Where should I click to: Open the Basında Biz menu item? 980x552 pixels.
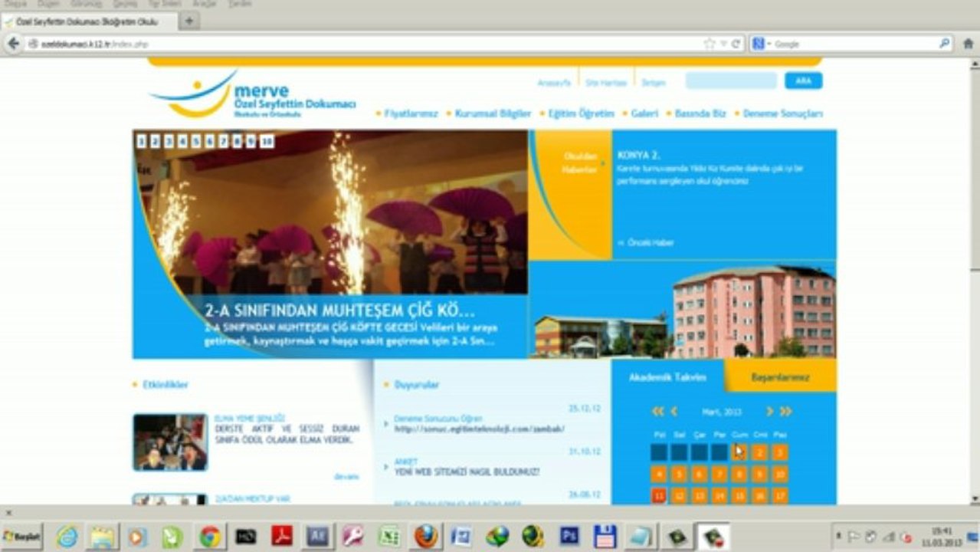click(x=700, y=113)
